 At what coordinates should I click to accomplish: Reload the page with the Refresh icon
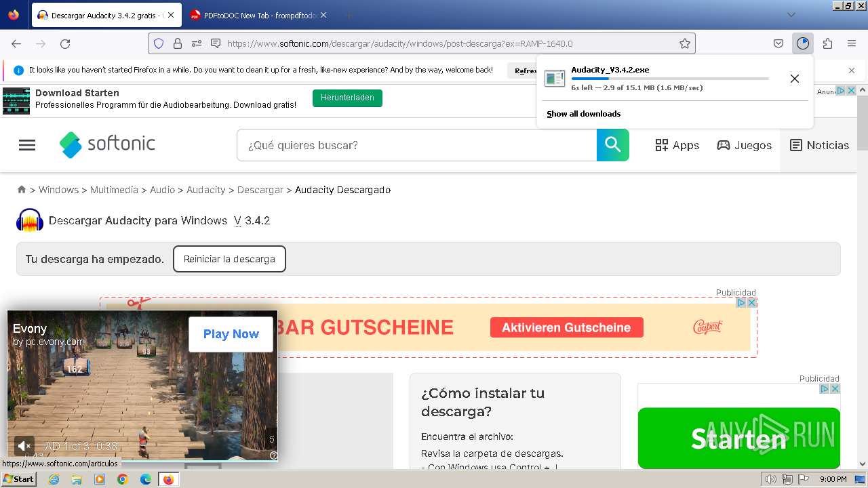coord(65,43)
